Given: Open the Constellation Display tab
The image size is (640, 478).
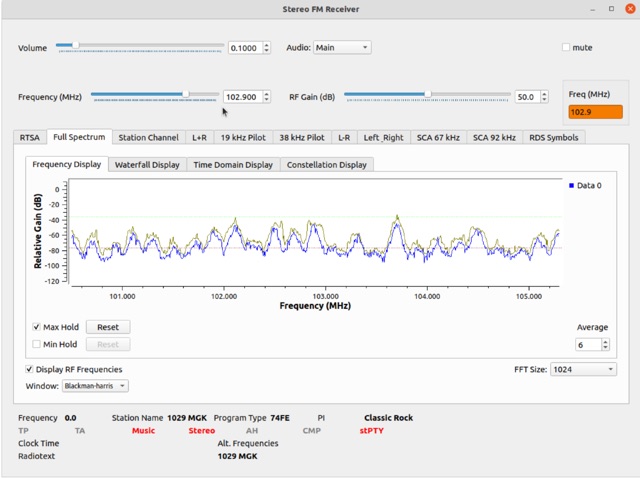Looking at the screenshot, I should (x=326, y=164).
